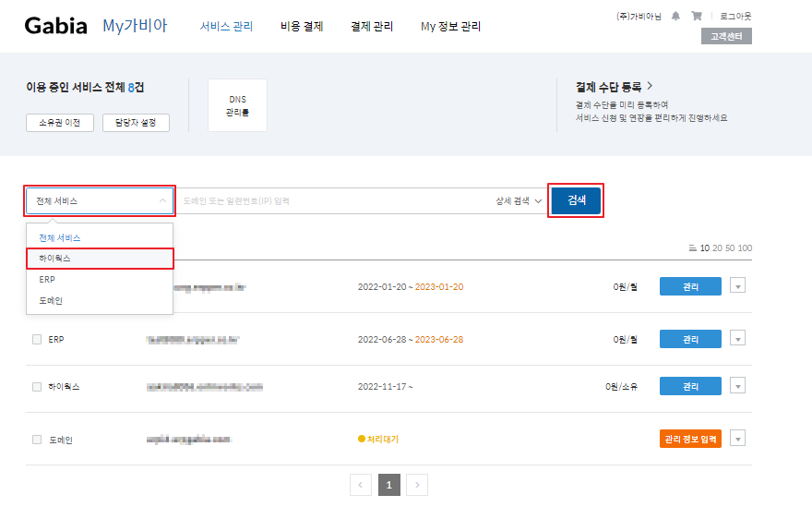The width and height of the screenshot is (812, 507).
Task: Show 100 items per page
Action: [x=745, y=248]
